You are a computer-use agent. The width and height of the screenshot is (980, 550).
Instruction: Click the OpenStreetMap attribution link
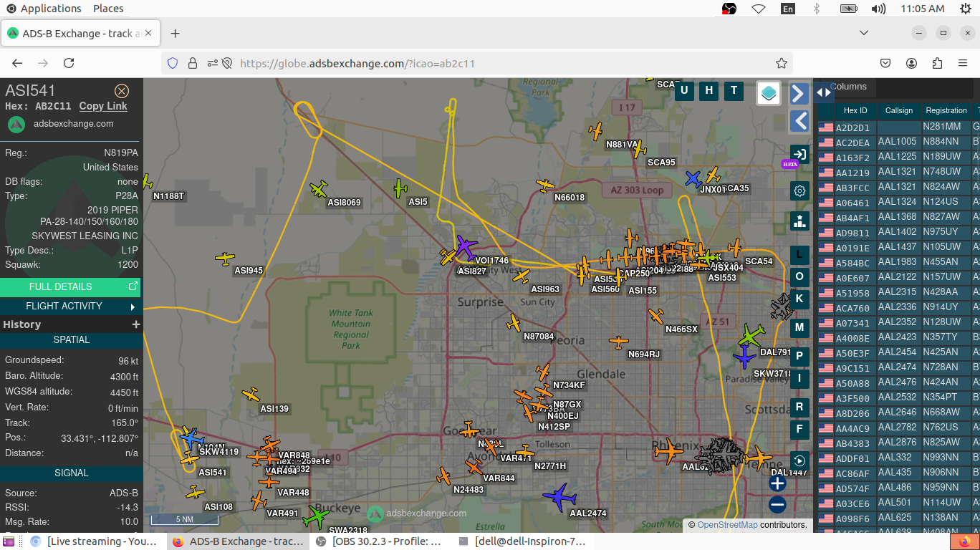(x=727, y=525)
